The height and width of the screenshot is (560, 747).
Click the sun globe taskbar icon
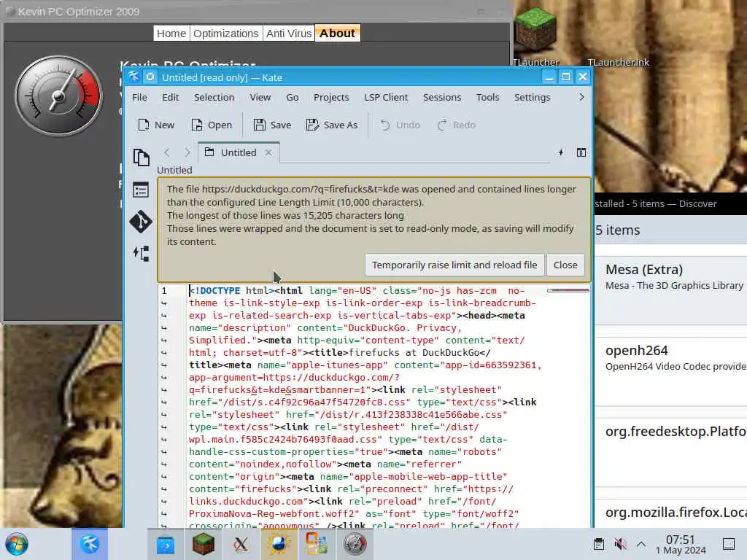coord(279,544)
